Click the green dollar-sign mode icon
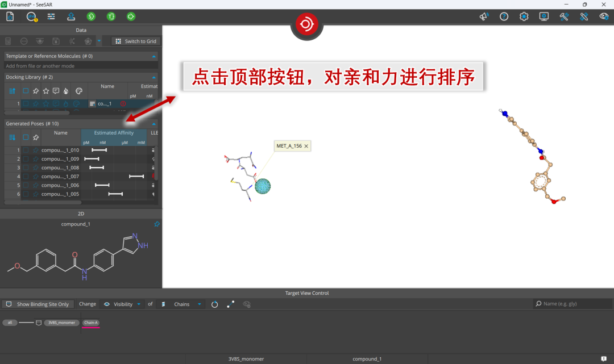 [91, 16]
